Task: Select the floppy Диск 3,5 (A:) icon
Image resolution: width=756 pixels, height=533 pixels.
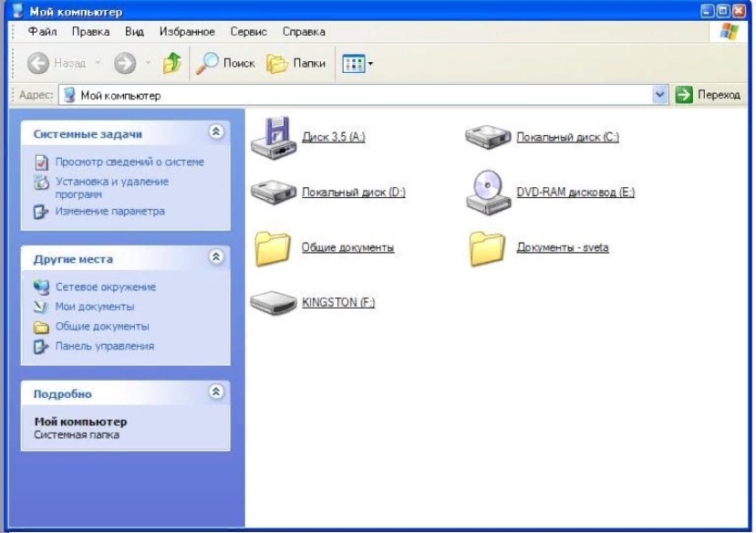Action: click(274, 138)
